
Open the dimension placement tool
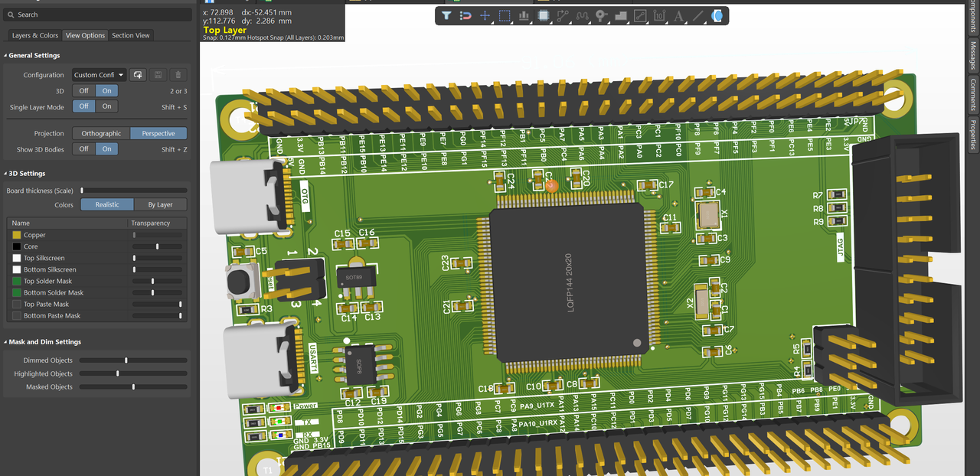point(659,15)
